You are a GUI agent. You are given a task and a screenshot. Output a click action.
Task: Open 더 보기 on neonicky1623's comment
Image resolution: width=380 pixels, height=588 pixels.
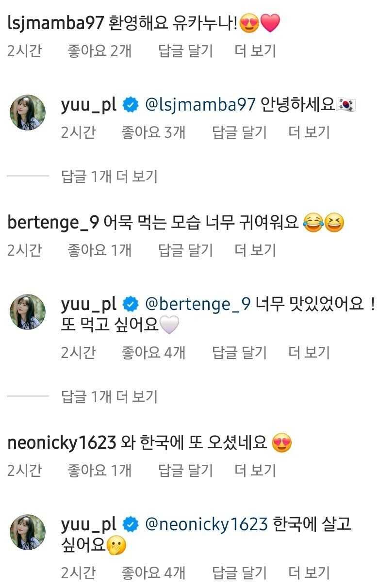point(255,470)
